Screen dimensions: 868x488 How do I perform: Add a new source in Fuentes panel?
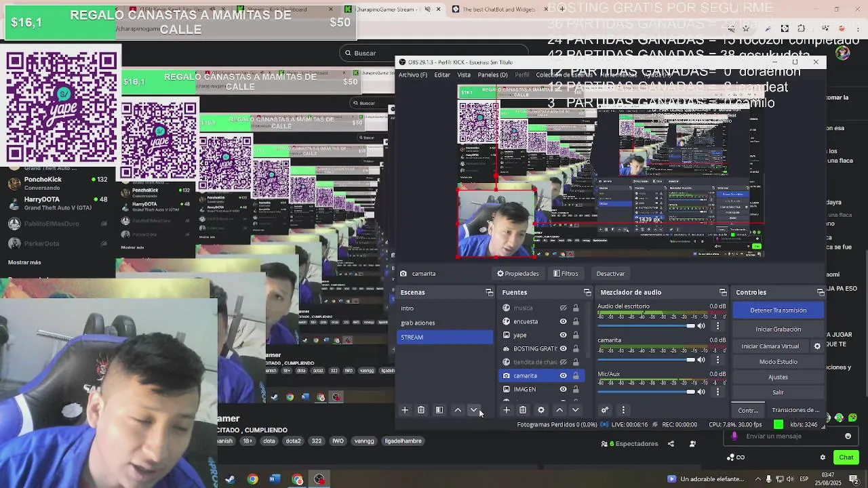click(x=506, y=410)
